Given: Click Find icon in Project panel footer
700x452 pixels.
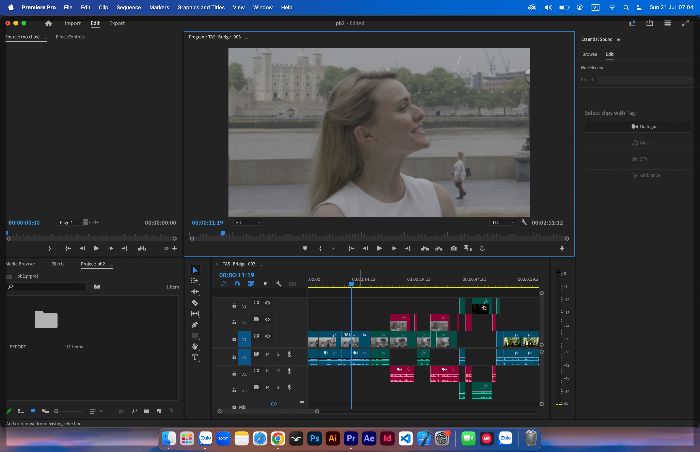Looking at the screenshot, I should tap(134, 411).
